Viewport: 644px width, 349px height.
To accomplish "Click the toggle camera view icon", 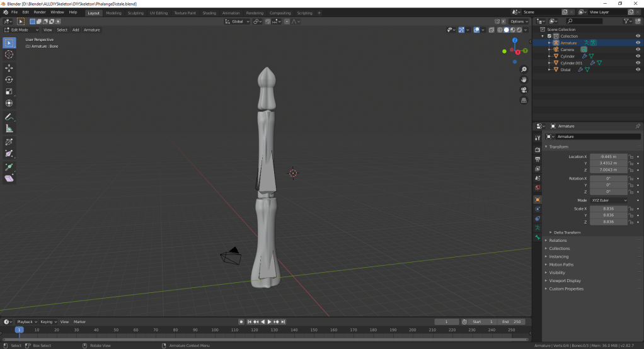I will (x=524, y=89).
